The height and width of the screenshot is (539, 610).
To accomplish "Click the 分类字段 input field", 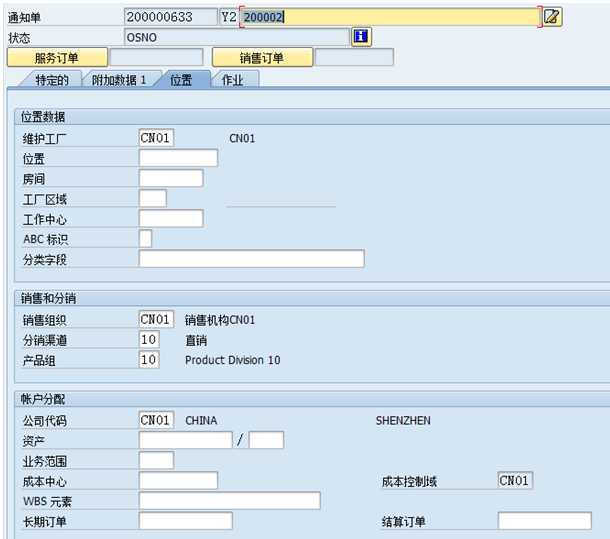I will click(x=252, y=259).
